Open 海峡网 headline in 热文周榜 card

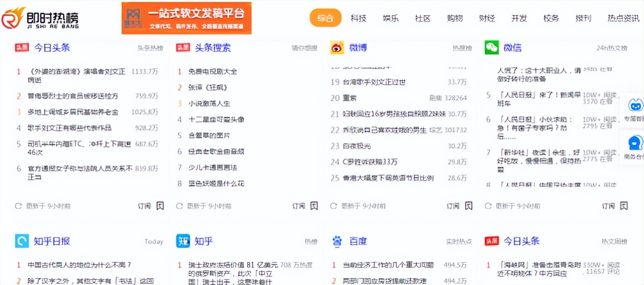tap(539, 269)
